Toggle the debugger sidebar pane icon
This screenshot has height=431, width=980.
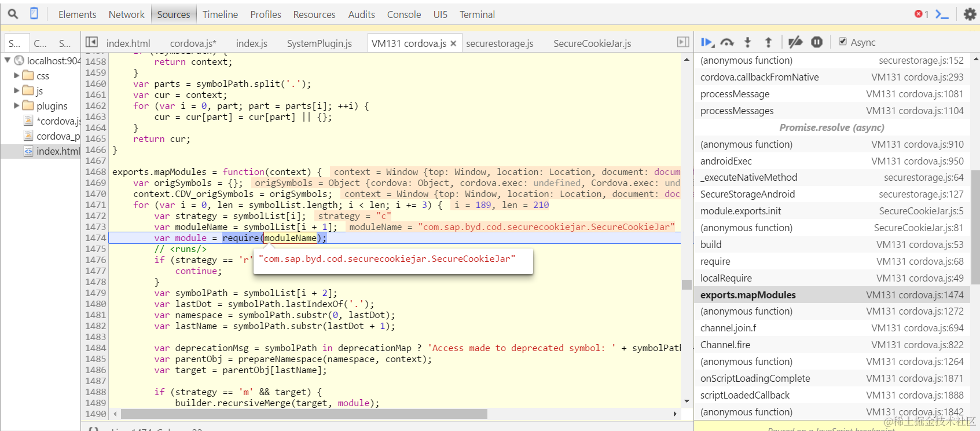[683, 42]
